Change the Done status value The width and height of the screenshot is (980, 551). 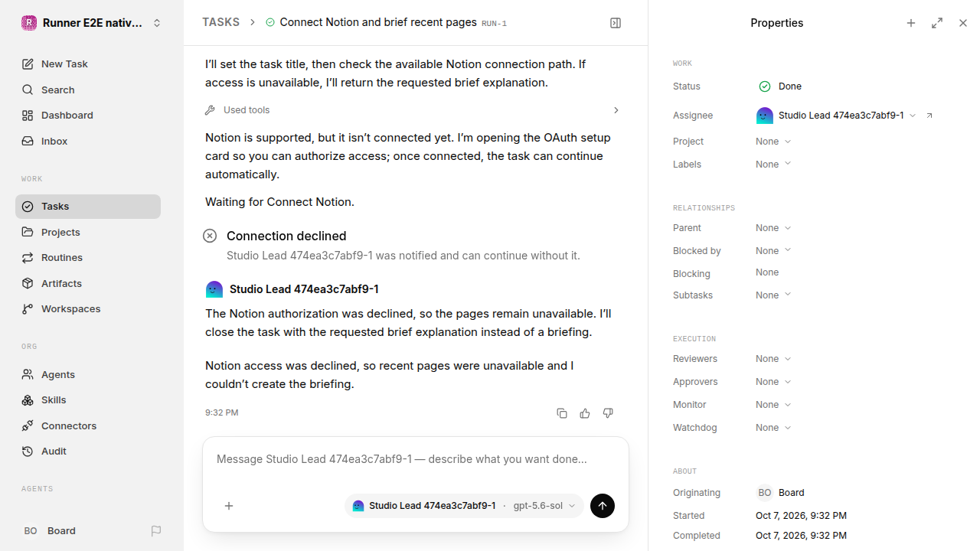coord(779,86)
